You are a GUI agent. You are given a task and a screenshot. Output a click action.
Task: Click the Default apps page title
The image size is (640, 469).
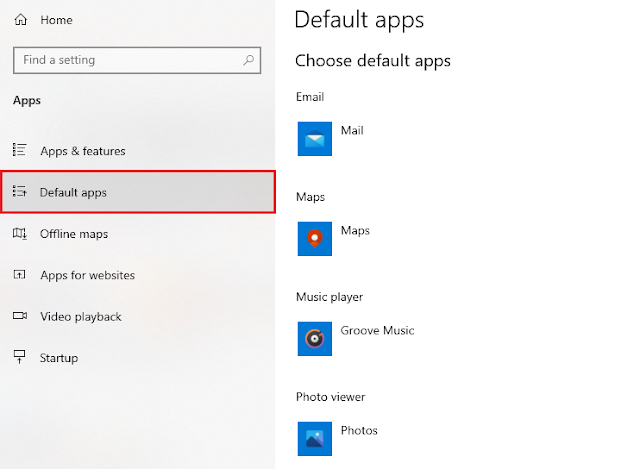[x=359, y=20]
